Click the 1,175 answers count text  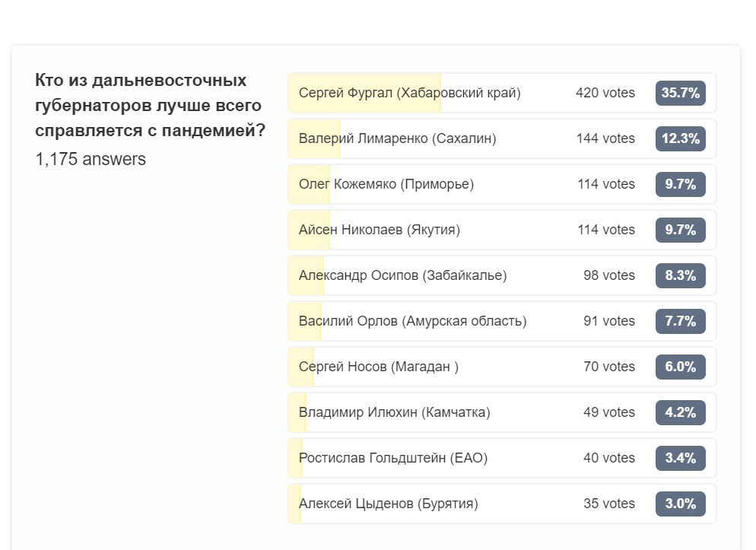(91, 159)
